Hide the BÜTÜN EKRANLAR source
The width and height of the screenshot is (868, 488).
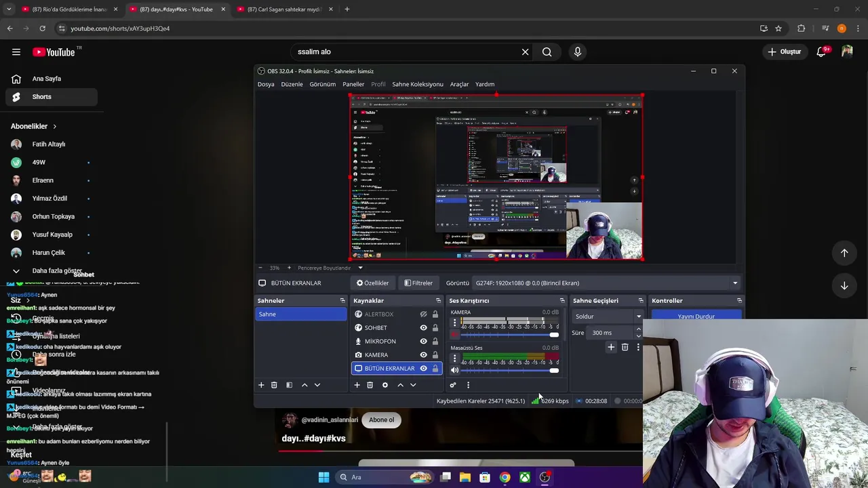[423, 369]
